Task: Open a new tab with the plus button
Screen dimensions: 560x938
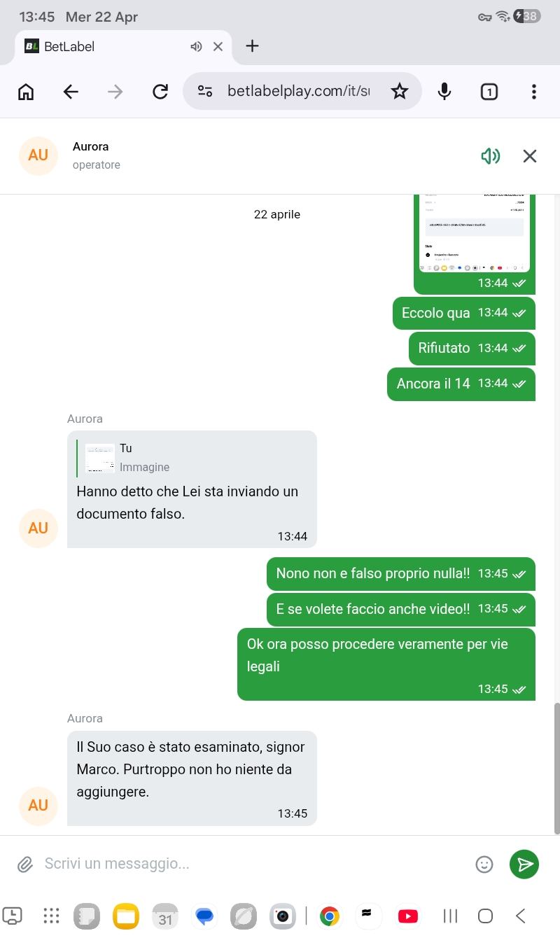Action: point(253,46)
